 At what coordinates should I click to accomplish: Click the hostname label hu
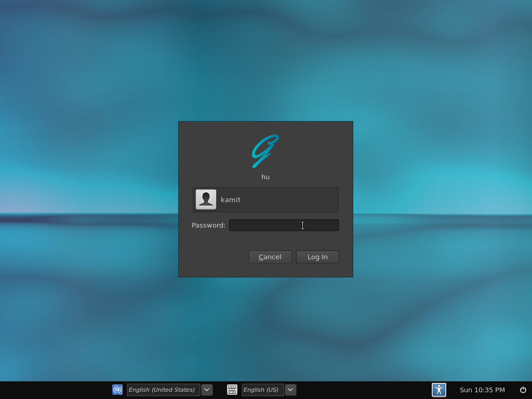point(265,177)
